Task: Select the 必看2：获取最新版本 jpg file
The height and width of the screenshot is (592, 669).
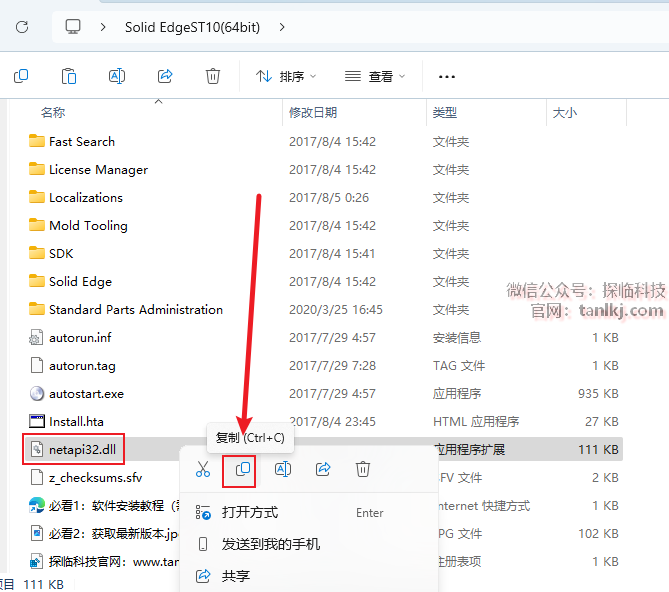Action: 113,534
